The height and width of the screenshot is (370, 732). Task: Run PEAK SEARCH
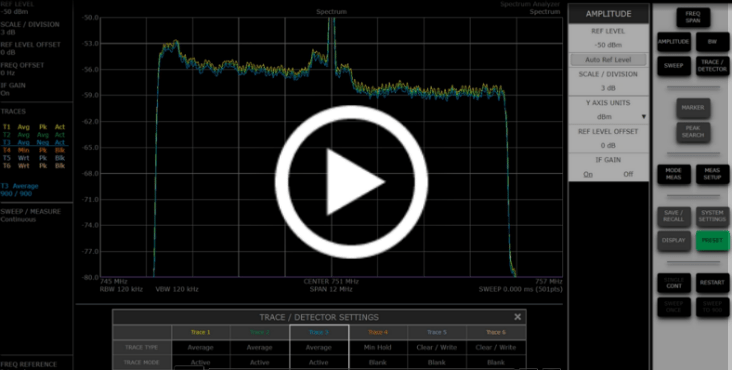coord(693,132)
